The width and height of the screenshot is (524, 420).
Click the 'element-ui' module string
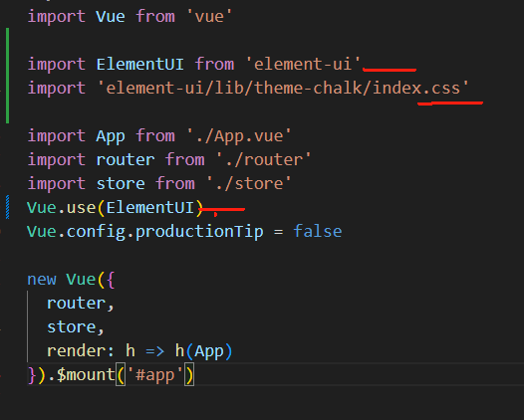303,64
